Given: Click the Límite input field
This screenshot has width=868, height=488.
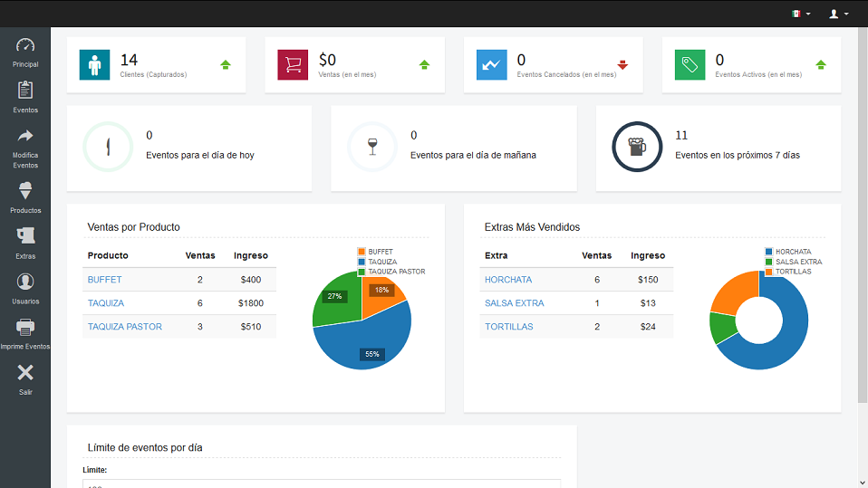Looking at the screenshot, I should pyautogui.click(x=322, y=483).
